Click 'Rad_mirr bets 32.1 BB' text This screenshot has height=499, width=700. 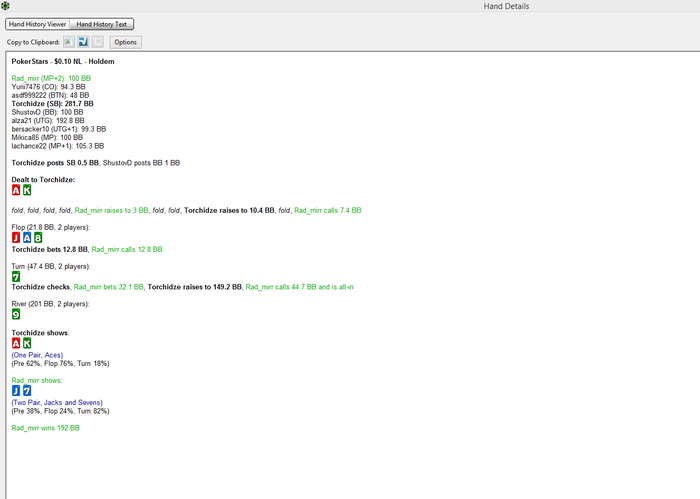[108, 287]
